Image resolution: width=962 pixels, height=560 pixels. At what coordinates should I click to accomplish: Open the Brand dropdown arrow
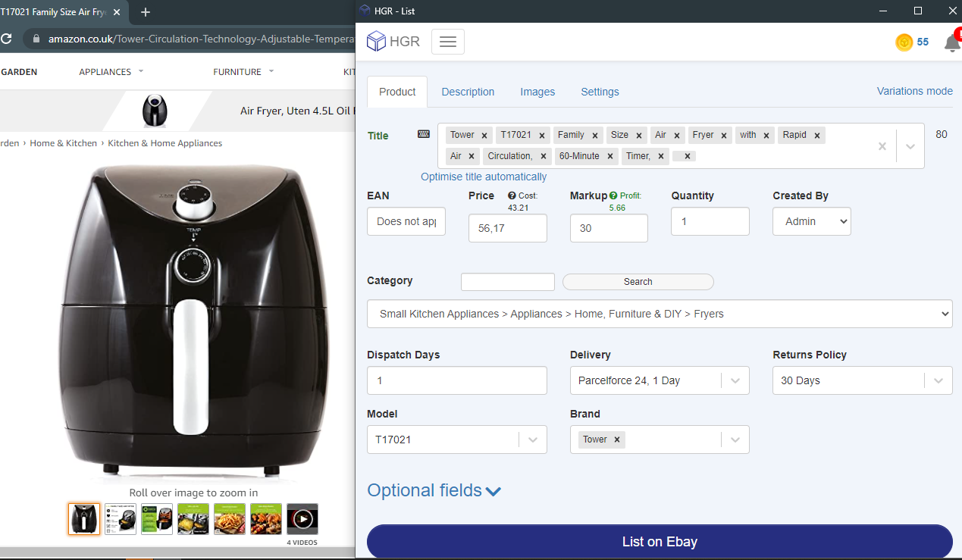[735, 440]
